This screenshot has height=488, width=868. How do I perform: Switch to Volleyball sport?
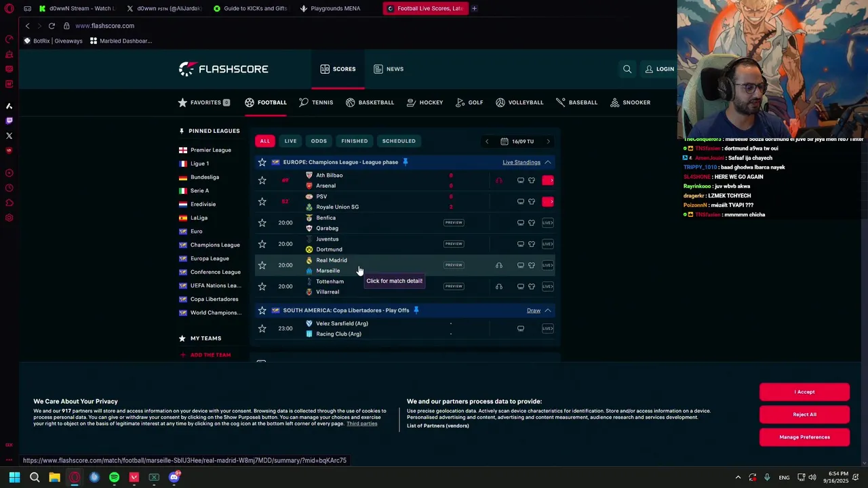click(519, 102)
